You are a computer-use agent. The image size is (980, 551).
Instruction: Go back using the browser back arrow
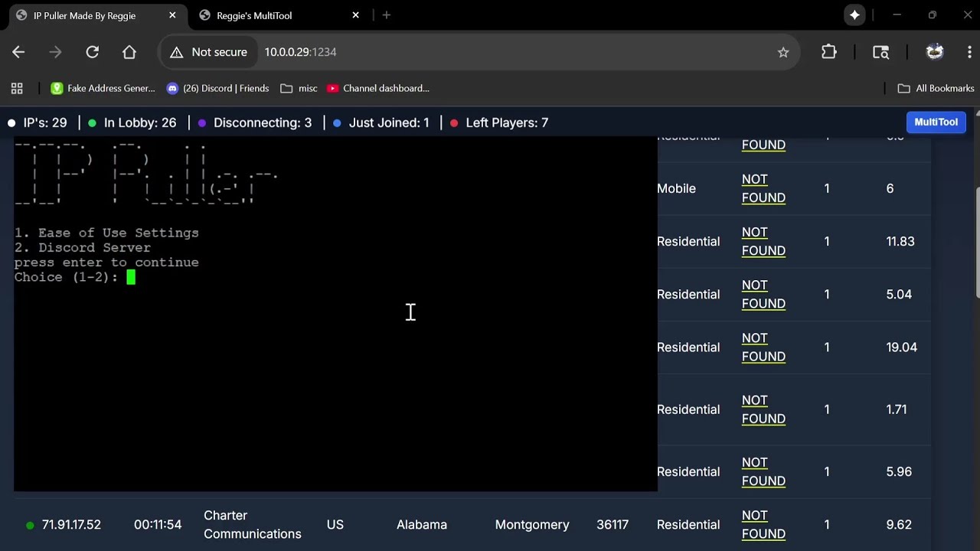coord(18,52)
